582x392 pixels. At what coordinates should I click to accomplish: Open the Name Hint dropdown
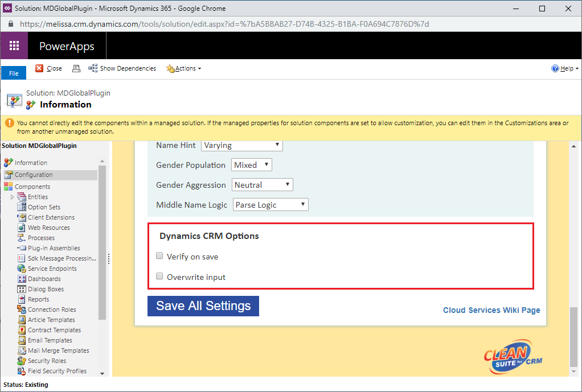coord(242,146)
